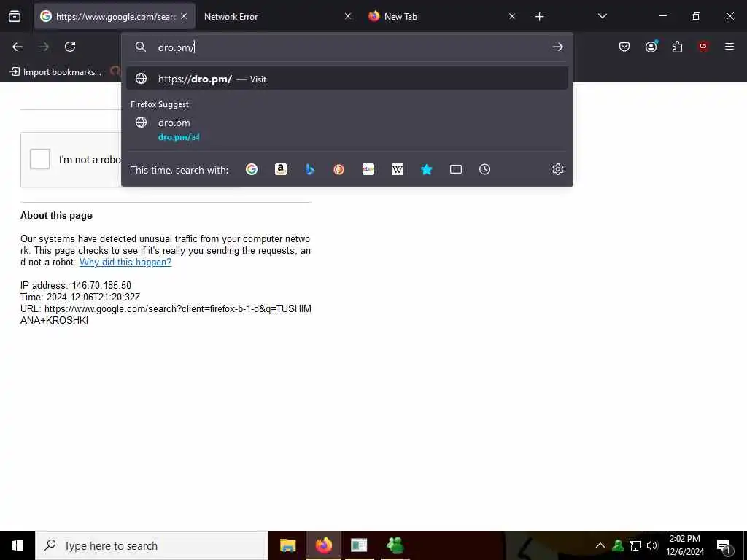Select the dro.pm/a4 Firefox Suggest entry
This screenshot has width=747, height=560.
click(x=347, y=130)
